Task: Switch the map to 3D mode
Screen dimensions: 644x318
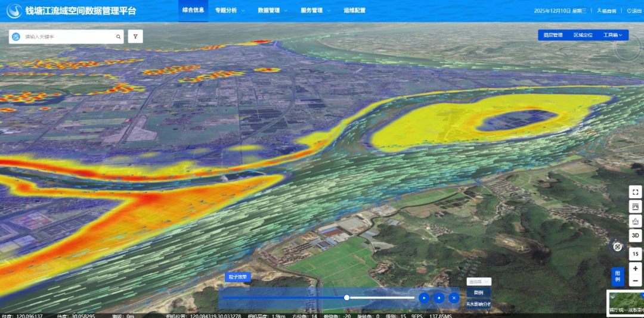Action: pos(636,236)
